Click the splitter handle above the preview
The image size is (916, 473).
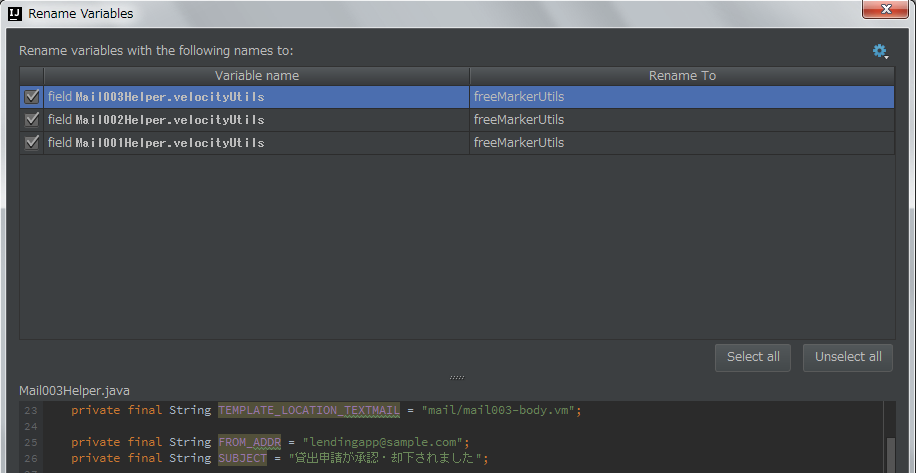pos(457,378)
